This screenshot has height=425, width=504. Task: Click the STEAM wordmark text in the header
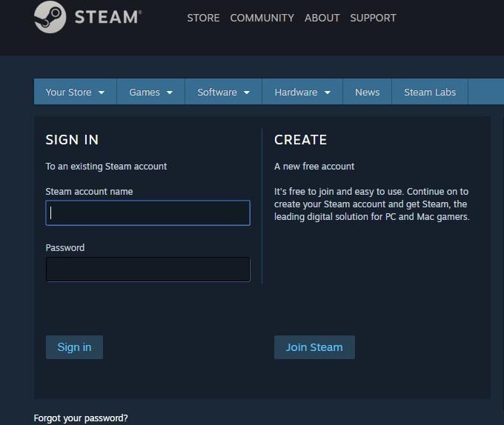pyautogui.click(x=107, y=17)
